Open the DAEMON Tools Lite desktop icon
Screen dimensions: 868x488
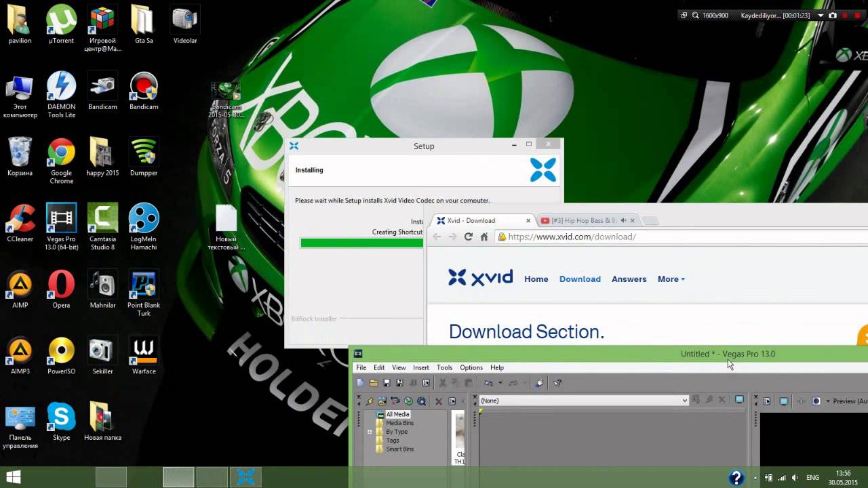point(61,95)
